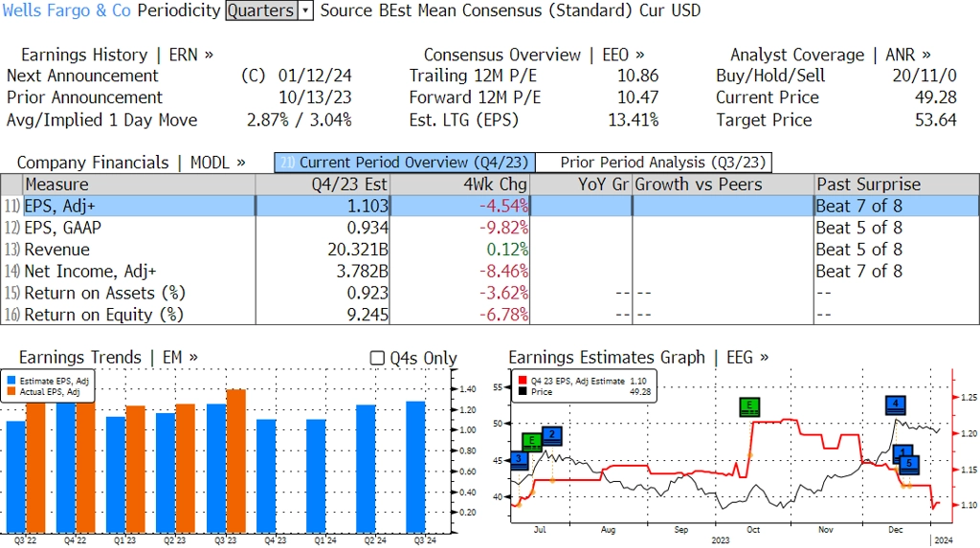Click green E marker near July
The image size is (980, 548).
coord(532,442)
